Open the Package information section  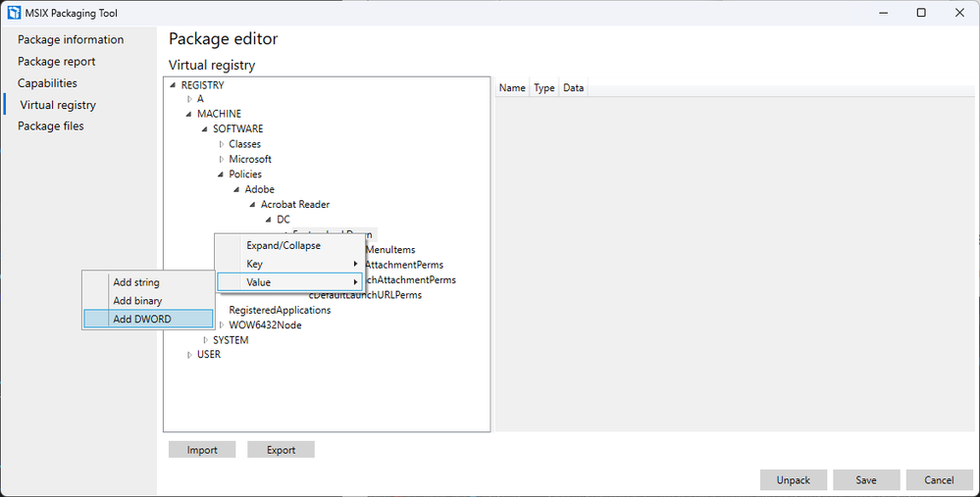71,39
